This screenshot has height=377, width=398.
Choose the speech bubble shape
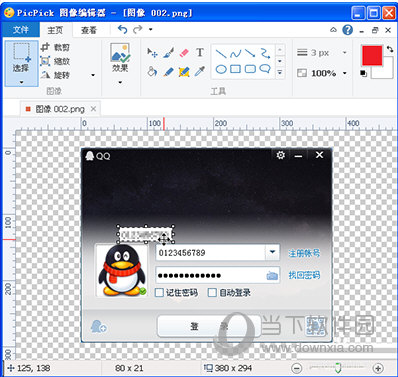(x=265, y=69)
